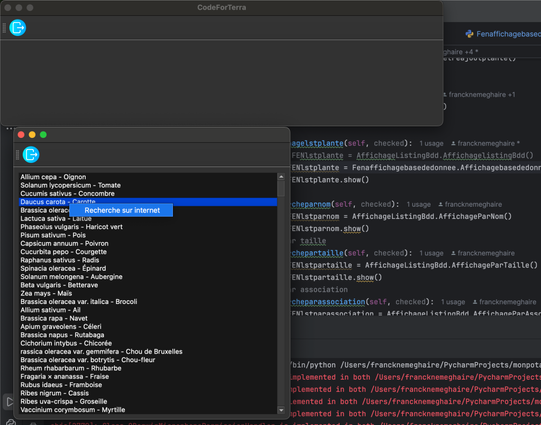Open the Fenaffichagebase editor tab
Image resolution: width=541 pixels, height=425 pixels.
tap(508, 34)
